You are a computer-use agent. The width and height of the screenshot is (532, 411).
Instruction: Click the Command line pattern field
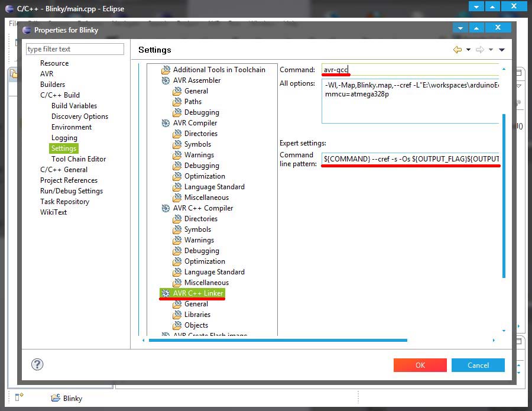(410, 159)
